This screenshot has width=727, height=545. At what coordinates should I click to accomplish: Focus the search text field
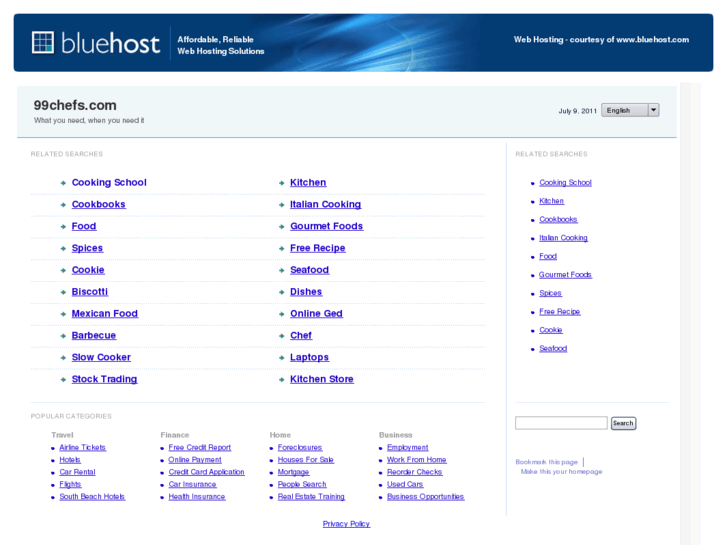pos(561,423)
